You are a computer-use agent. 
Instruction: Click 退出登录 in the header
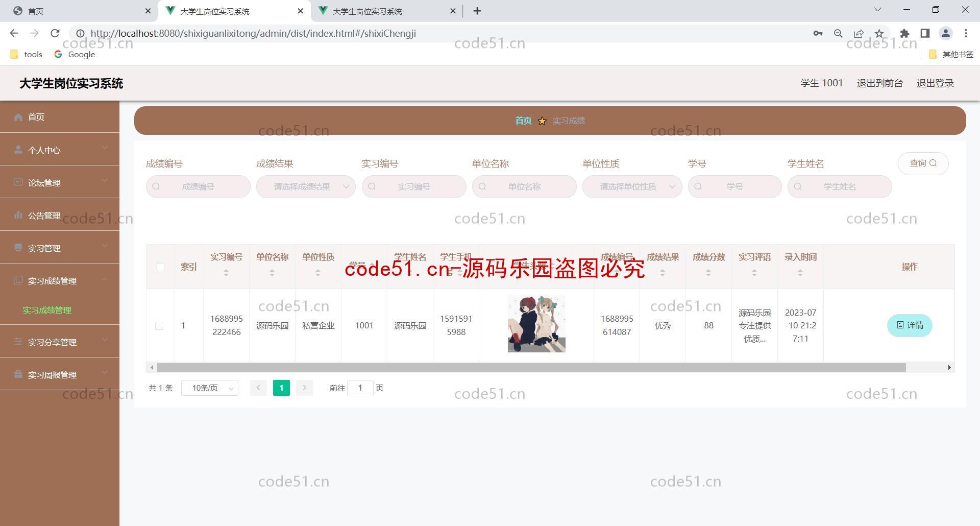pos(935,83)
